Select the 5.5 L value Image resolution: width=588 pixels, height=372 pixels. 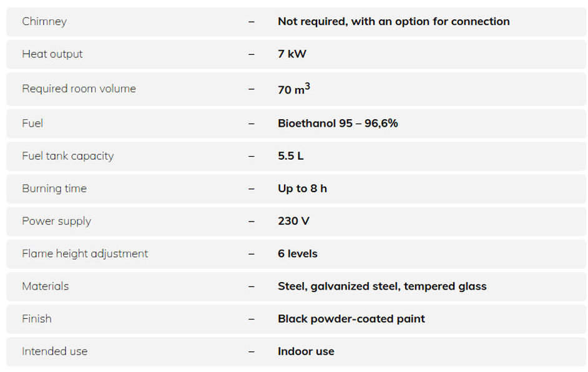click(x=291, y=156)
